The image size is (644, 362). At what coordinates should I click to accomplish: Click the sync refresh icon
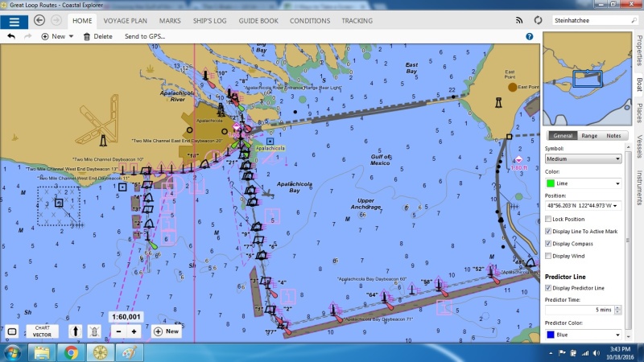pyautogui.click(x=538, y=20)
